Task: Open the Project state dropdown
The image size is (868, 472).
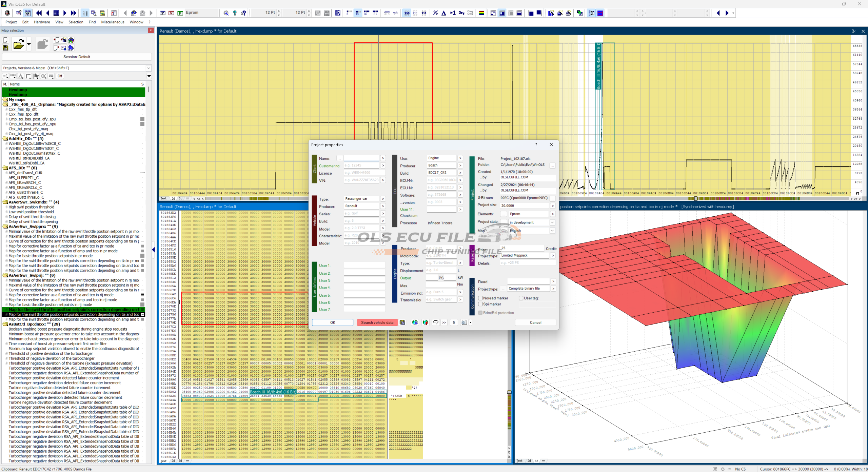Action: [x=552, y=222]
